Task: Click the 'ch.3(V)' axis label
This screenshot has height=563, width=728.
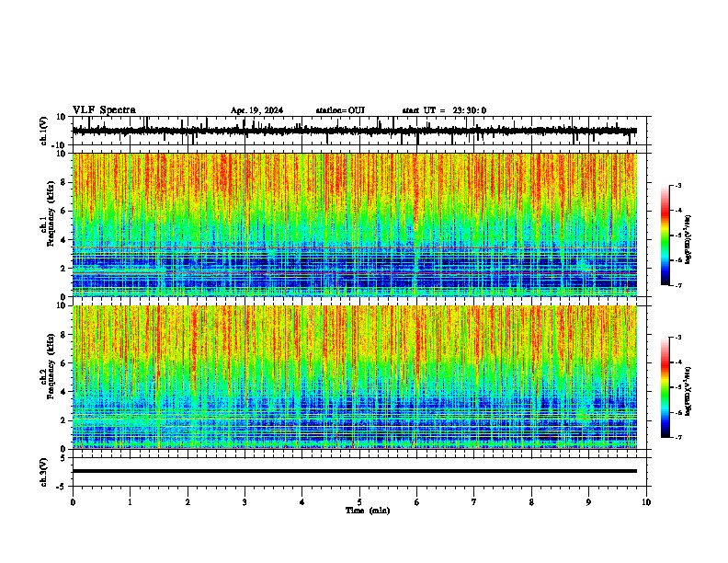Action: (44, 472)
